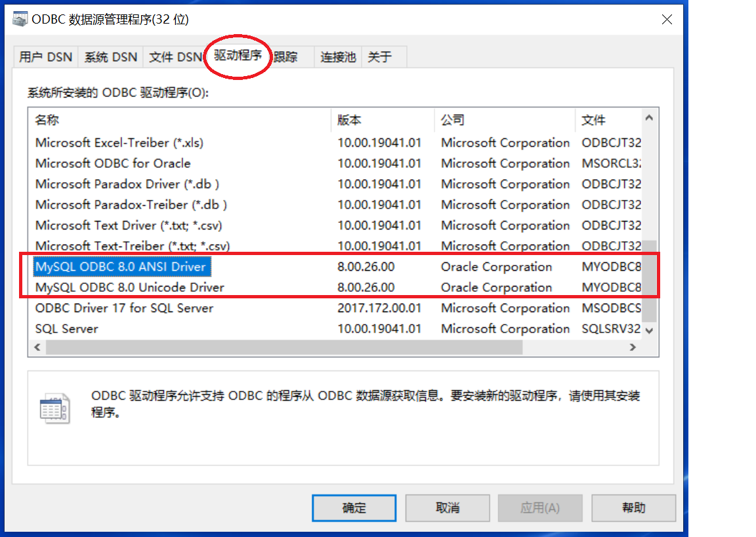Select Microsoft Excel-Treiber (*.xls) row
Viewport: 756px width, 537px height.
pyautogui.click(x=335, y=143)
